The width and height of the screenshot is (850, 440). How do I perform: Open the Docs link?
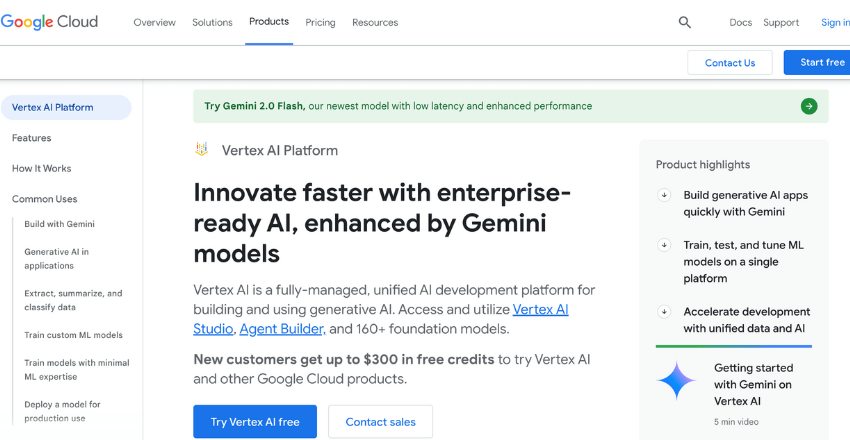pos(740,22)
